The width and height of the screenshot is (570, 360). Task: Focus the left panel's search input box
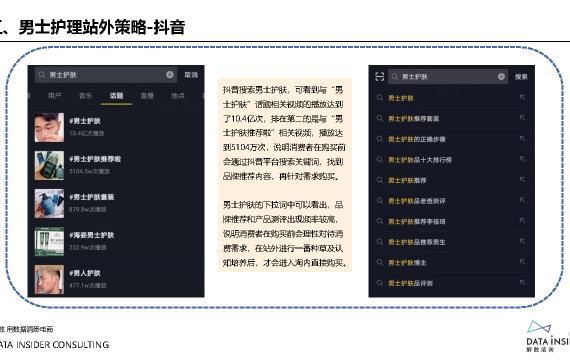[106, 75]
